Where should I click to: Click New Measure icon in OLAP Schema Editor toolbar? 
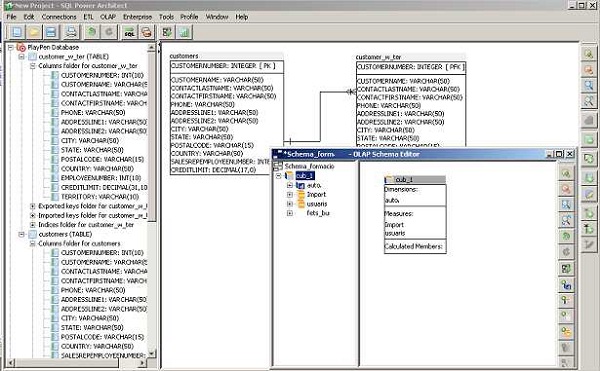pyautogui.click(x=566, y=301)
